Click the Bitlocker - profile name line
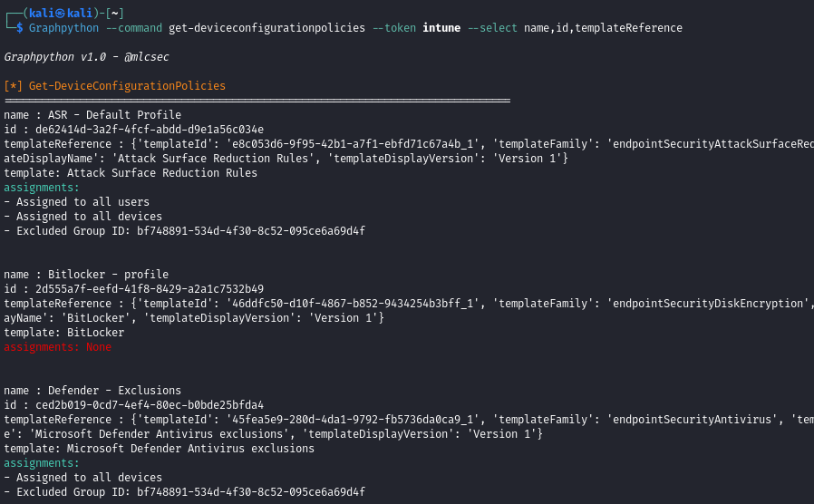 (x=86, y=275)
